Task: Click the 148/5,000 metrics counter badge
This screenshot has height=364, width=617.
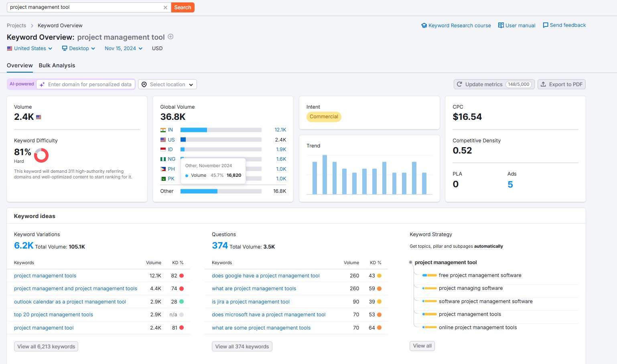Action: (519, 84)
